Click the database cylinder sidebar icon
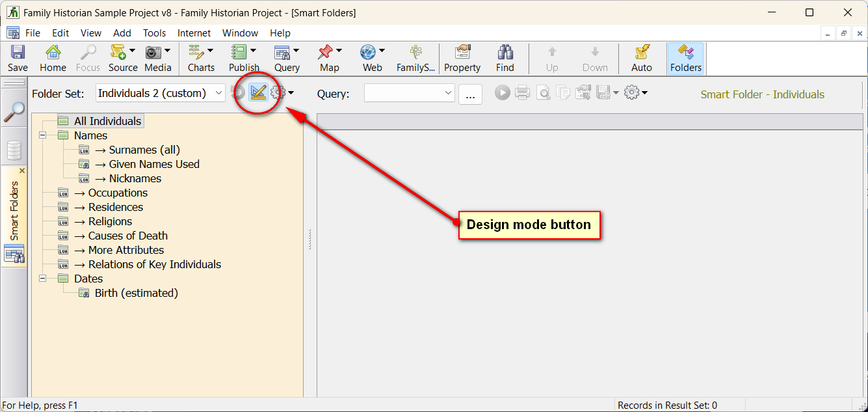The width and height of the screenshot is (868, 412). [14, 150]
